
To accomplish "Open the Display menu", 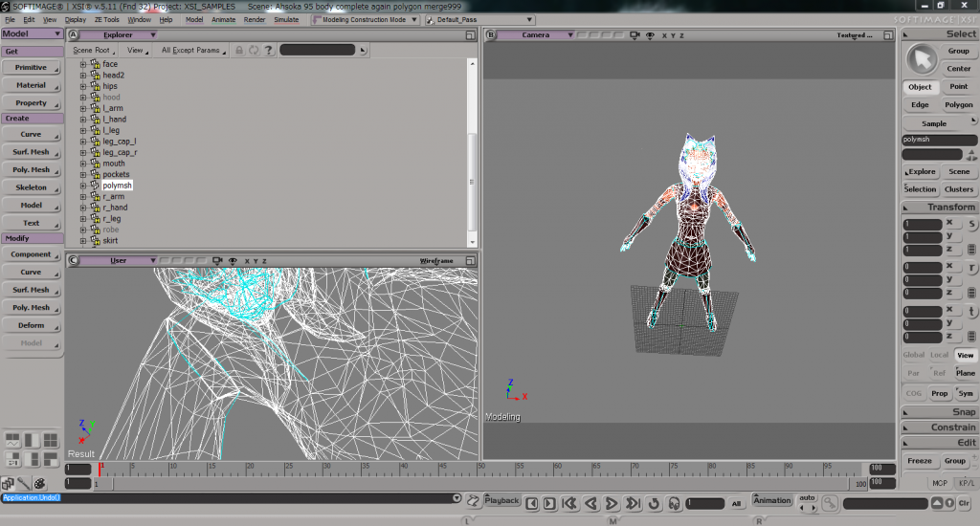I will pos(76,20).
